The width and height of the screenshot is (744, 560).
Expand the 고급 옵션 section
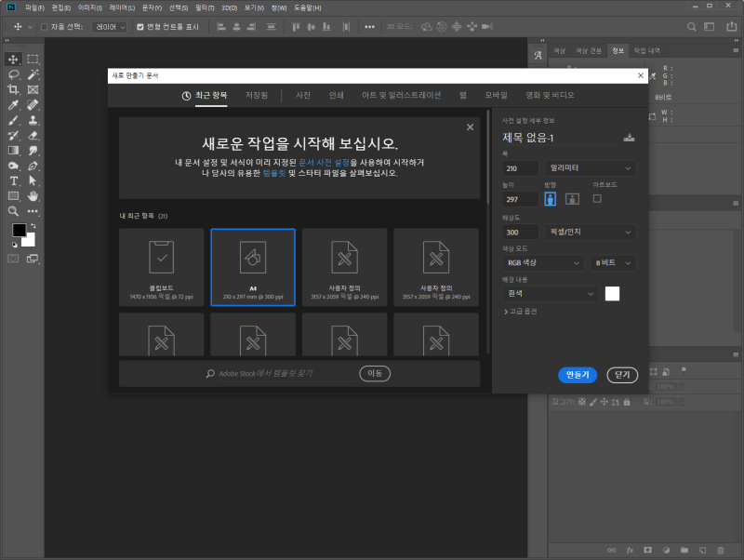coord(521,312)
